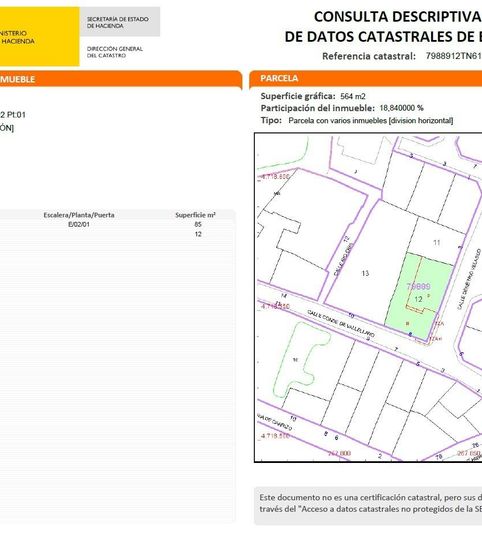Click the orange INMUEBLE section header

pos(120,79)
